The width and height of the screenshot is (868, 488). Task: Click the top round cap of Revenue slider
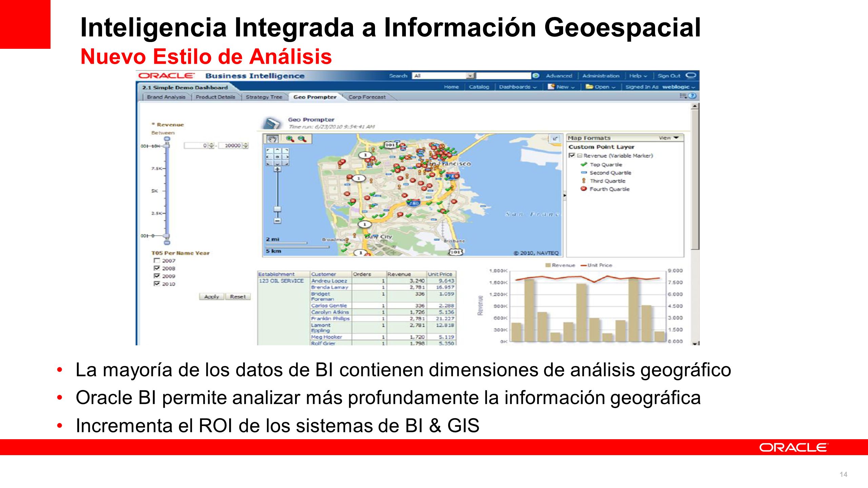(167, 139)
